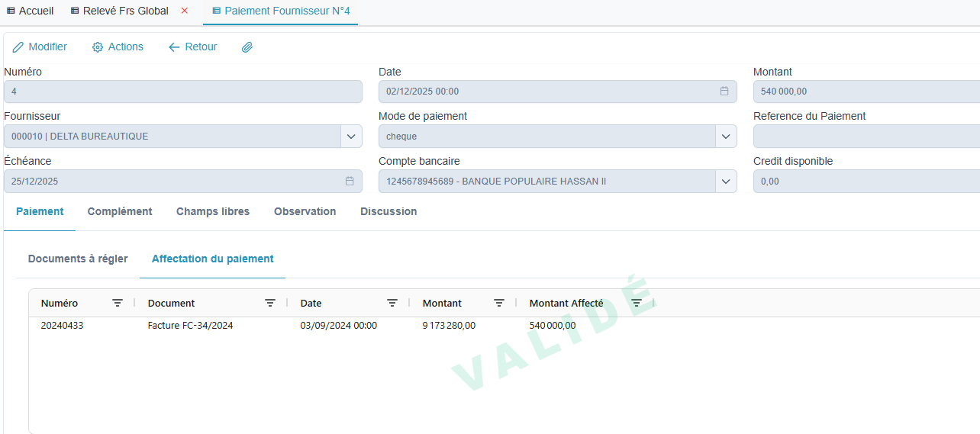Switch to Documents à régler sub-tab
The image size is (980, 434).
coord(78,259)
